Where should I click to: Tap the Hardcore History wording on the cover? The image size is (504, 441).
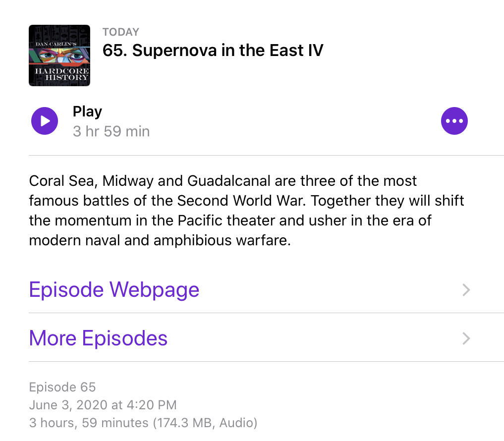(x=62, y=74)
